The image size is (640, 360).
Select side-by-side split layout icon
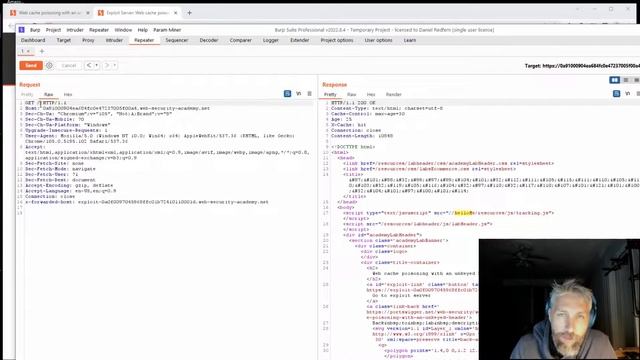615,80
